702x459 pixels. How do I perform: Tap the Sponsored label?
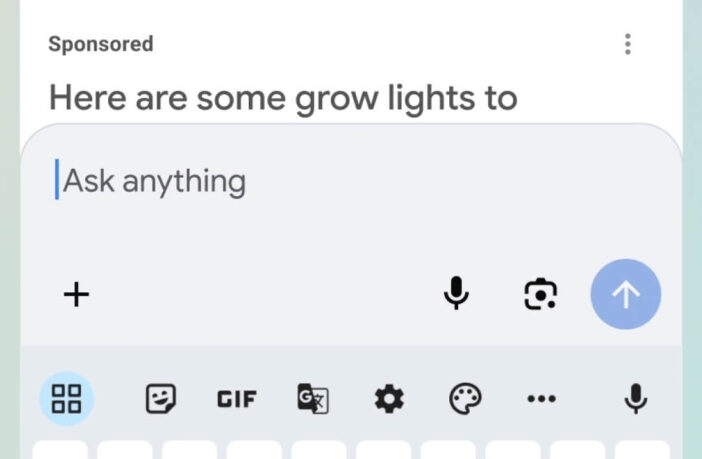pos(101,44)
